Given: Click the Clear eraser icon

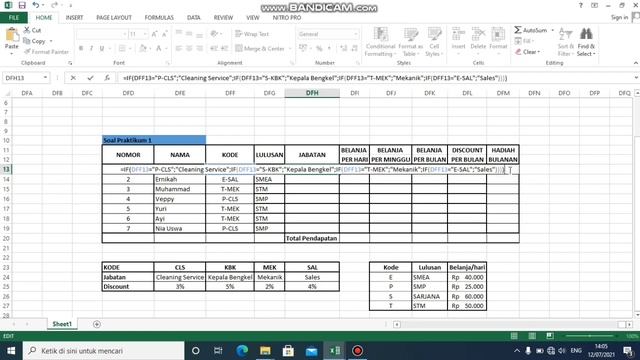Looking at the screenshot, I should (x=518, y=52).
